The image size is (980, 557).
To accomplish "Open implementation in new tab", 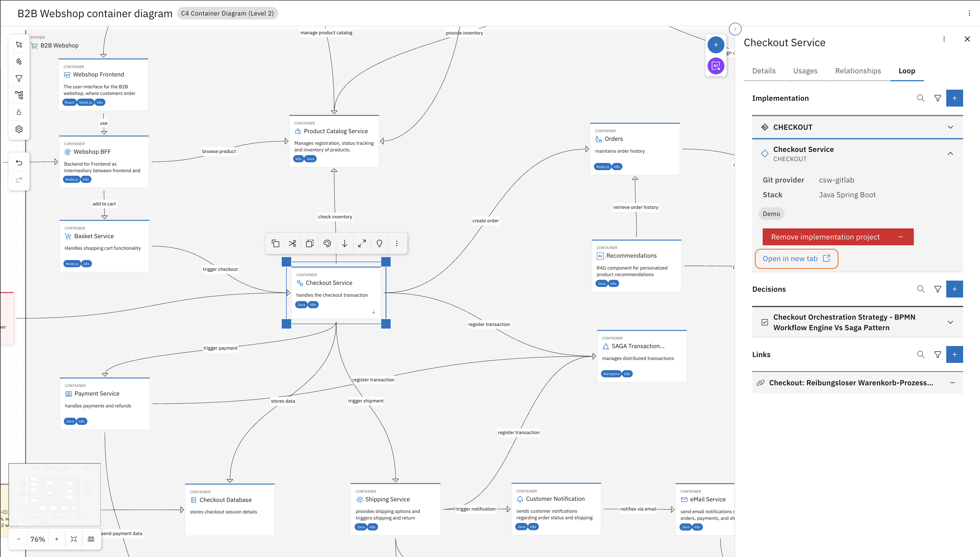I will click(x=796, y=259).
